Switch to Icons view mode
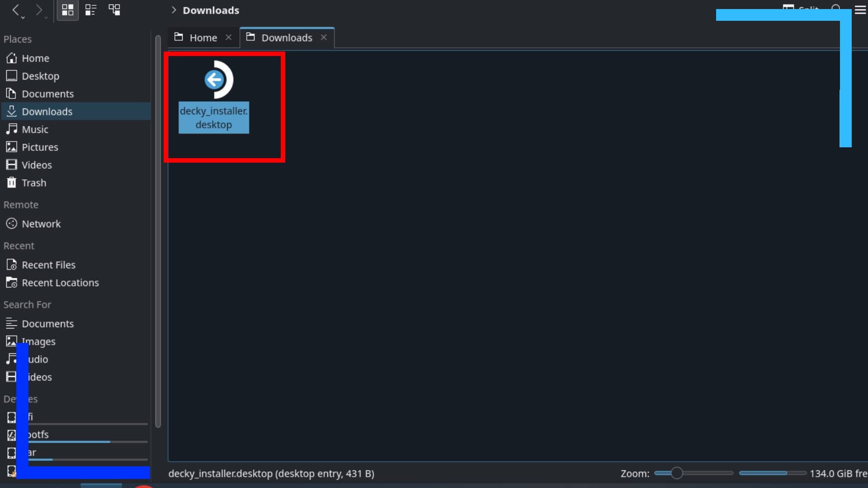The image size is (868, 488). tap(67, 10)
